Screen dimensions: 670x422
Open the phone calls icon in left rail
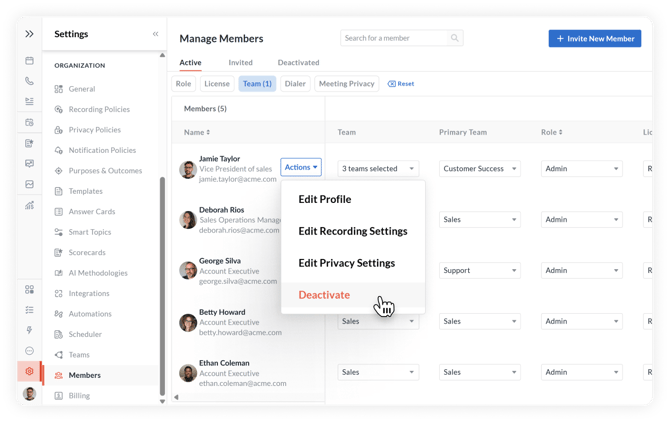coord(29,81)
